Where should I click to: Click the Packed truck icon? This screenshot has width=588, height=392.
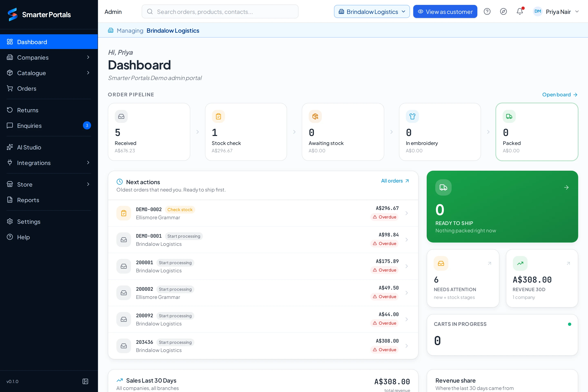click(x=509, y=116)
